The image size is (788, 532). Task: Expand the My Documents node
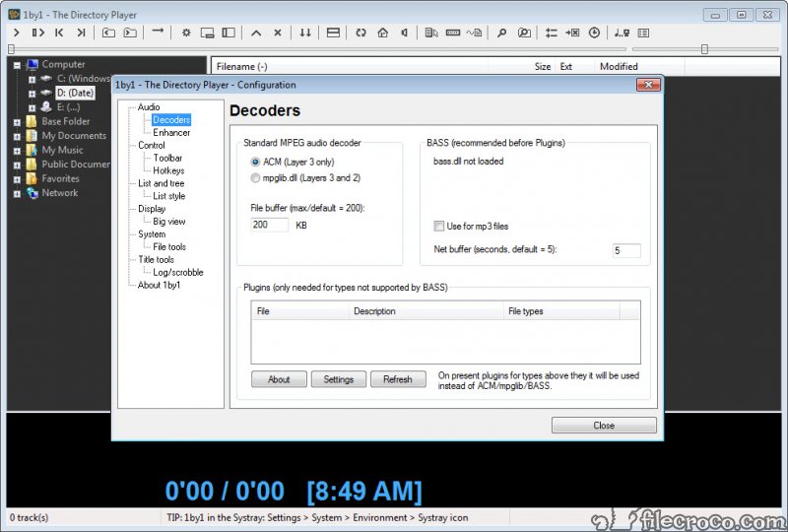pyautogui.click(x=17, y=136)
